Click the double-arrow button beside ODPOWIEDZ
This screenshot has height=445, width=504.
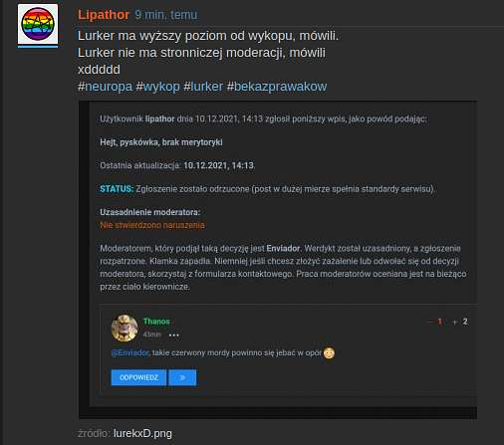tap(182, 377)
